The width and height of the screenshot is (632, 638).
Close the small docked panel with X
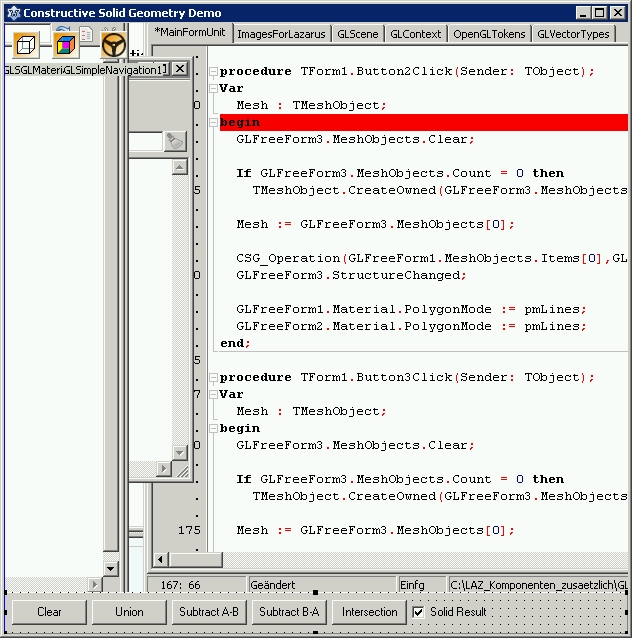coord(180,69)
